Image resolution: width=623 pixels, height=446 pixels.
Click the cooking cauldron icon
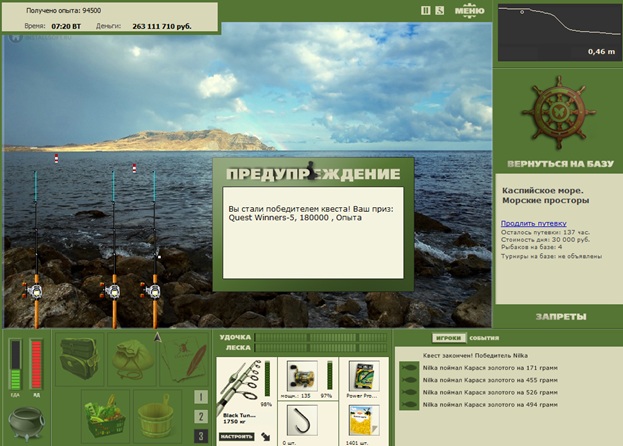(x=26, y=424)
